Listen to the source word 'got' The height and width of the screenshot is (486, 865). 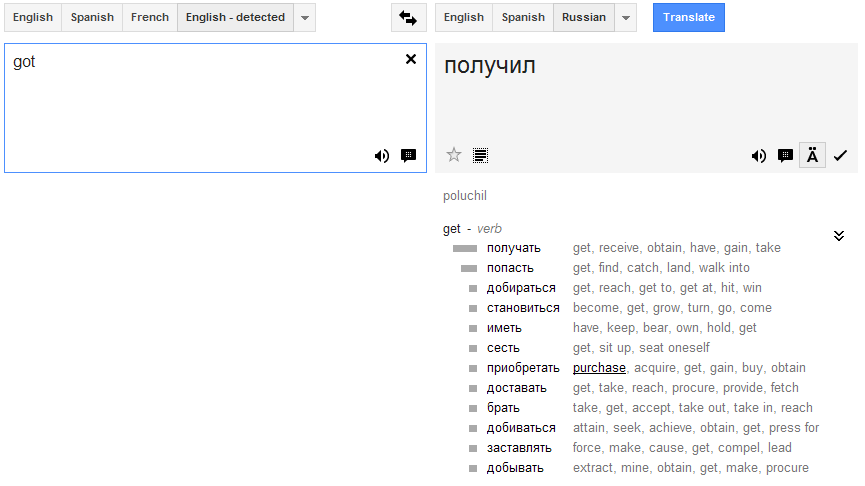pyautogui.click(x=382, y=156)
